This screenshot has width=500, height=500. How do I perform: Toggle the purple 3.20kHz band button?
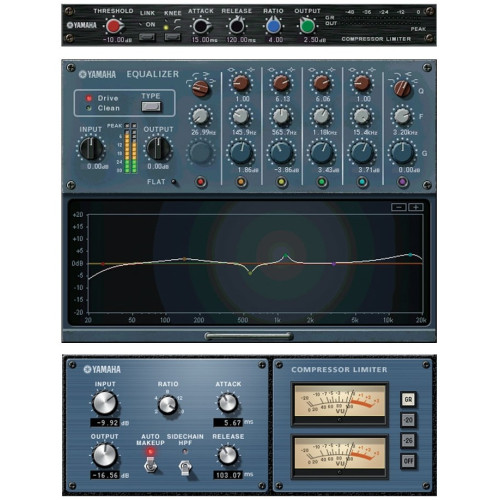point(403,182)
